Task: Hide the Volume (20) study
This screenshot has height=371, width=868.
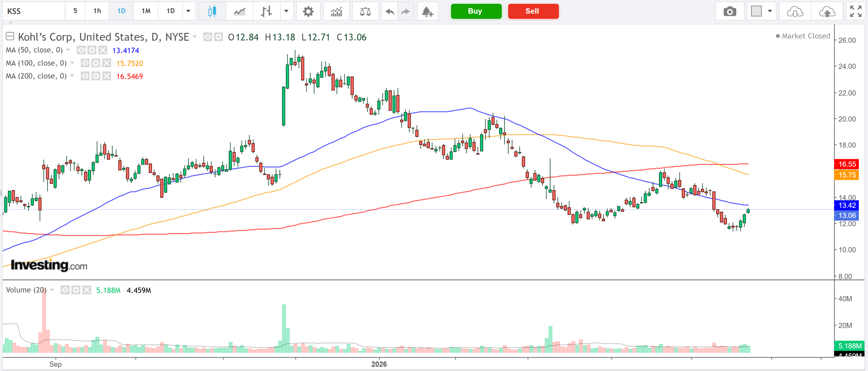Action: [65, 290]
